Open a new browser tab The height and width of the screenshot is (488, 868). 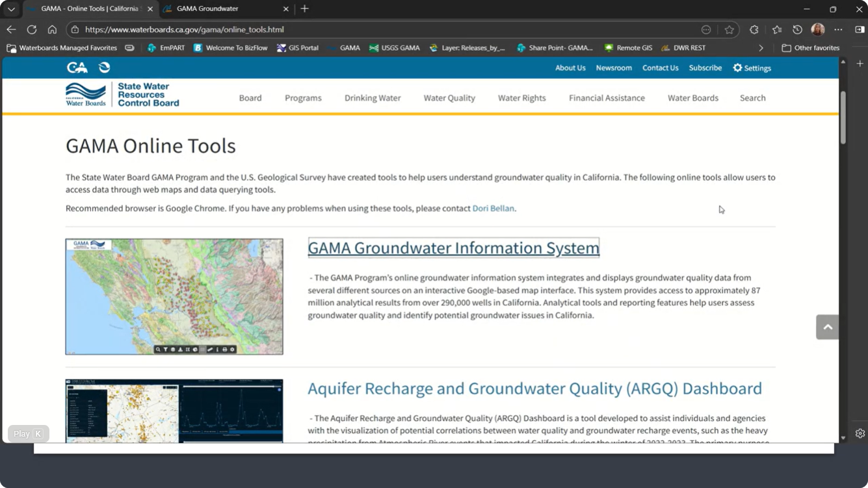point(304,8)
